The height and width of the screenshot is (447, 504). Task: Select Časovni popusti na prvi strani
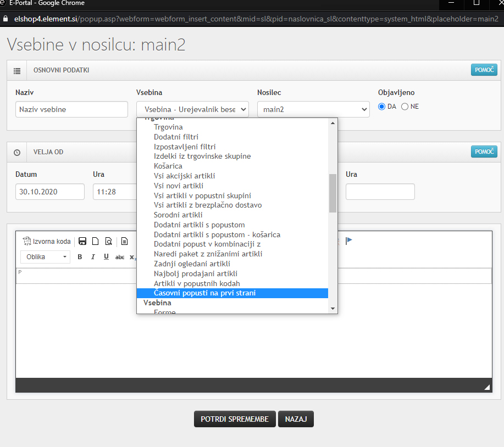[x=232, y=293]
